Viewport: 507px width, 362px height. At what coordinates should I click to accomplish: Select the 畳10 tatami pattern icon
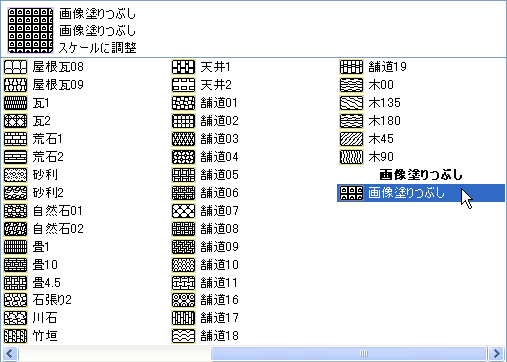[15, 265]
